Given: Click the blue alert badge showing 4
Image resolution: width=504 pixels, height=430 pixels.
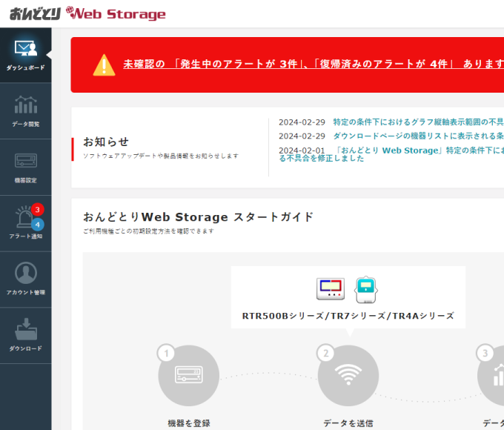Looking at the screenshot, I should (38, 224).
